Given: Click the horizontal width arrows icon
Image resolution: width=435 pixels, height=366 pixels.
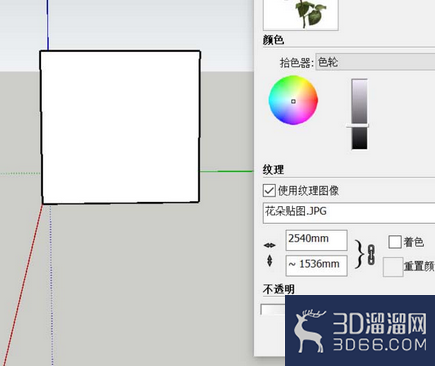Looking at the screenshot, I should pyautogui.click(x=269, y=245).
